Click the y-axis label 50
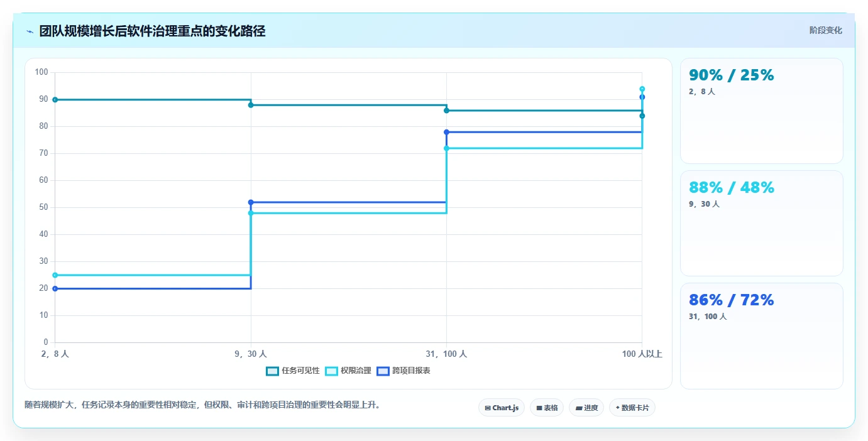 click(x=43, y=207)
